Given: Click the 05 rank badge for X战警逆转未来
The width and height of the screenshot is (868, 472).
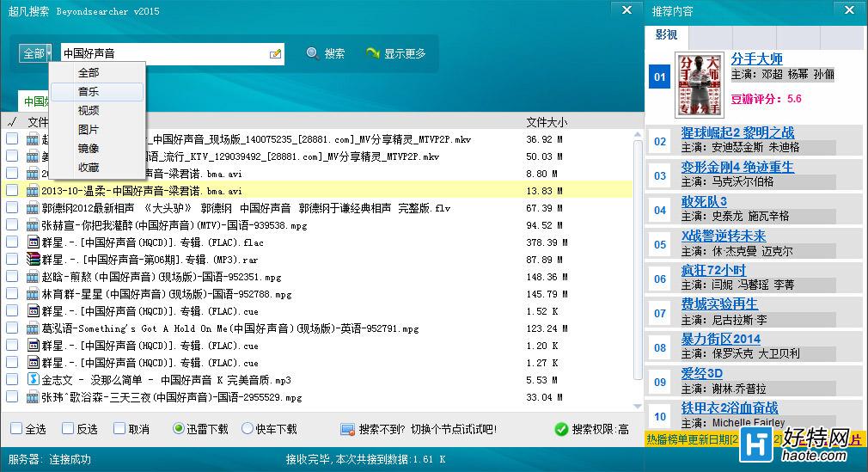Looking at the screenshot, I should (x=660, y=244).
